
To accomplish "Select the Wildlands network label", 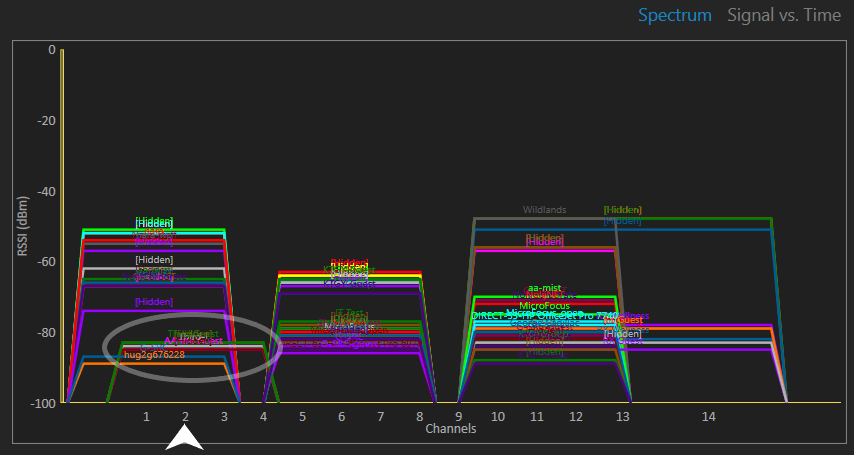I will coord(544,210).
